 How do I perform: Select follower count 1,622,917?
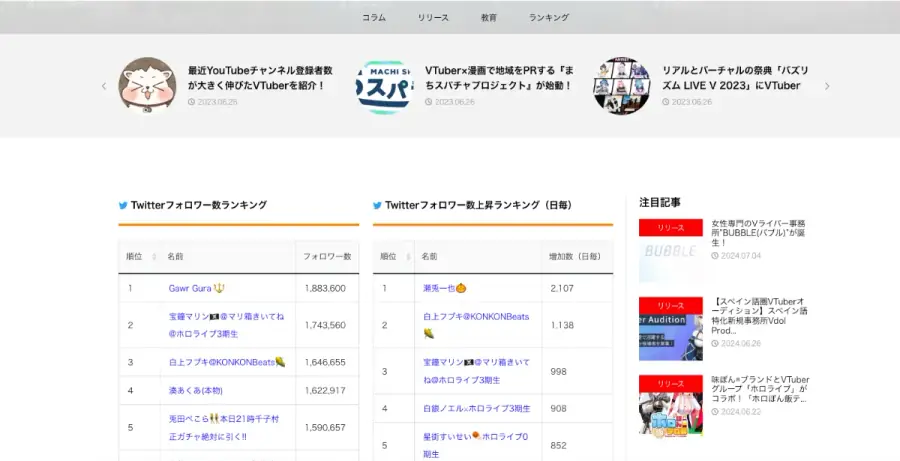click(x=325, y=390)
